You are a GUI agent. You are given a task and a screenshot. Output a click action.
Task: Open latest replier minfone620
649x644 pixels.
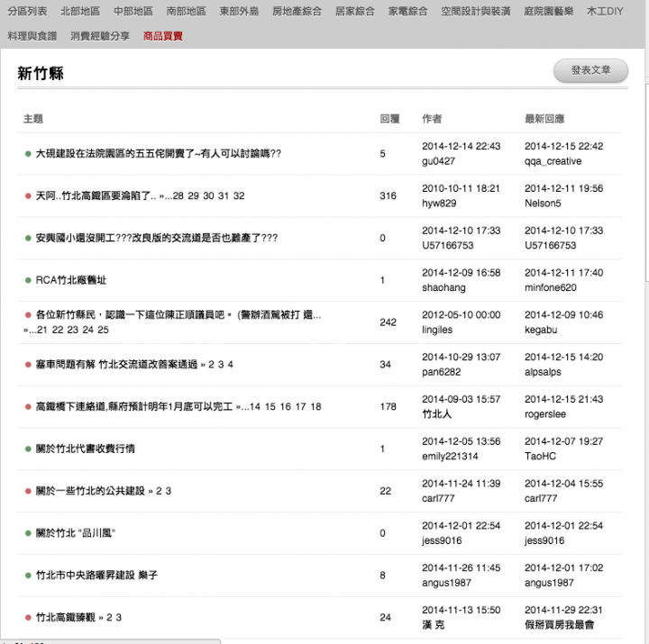pyautogui.click(x=551, y=288)
